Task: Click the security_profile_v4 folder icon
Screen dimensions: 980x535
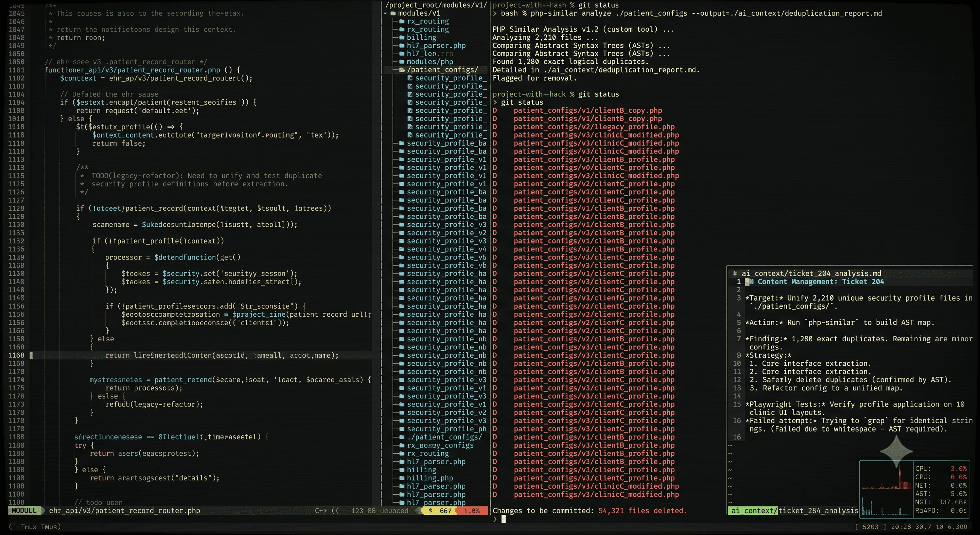Action: point(401,249)
